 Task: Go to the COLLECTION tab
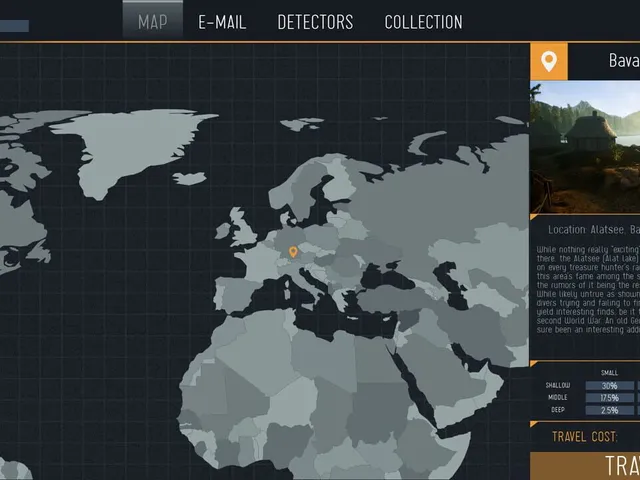coord(423,22)
